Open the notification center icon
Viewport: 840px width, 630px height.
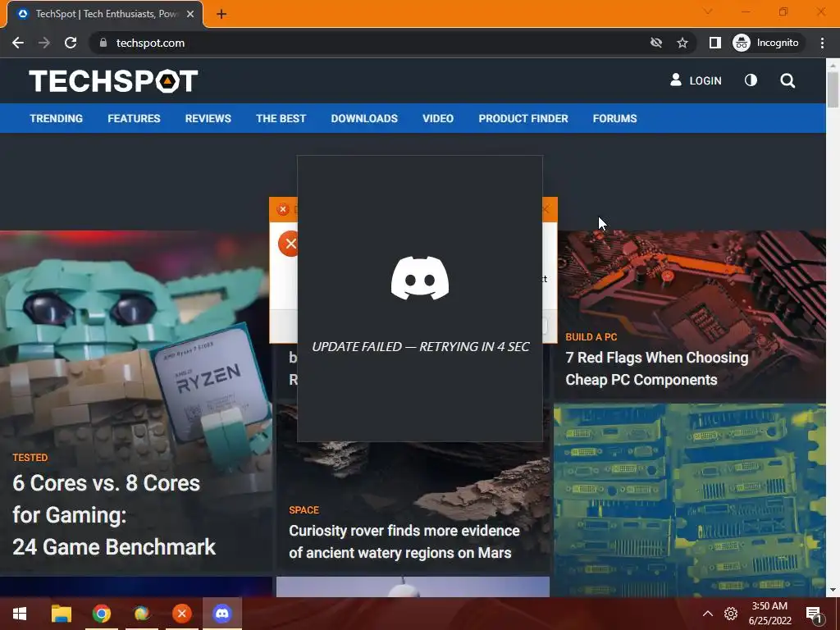pyautogui.click(x=813, y=614)
